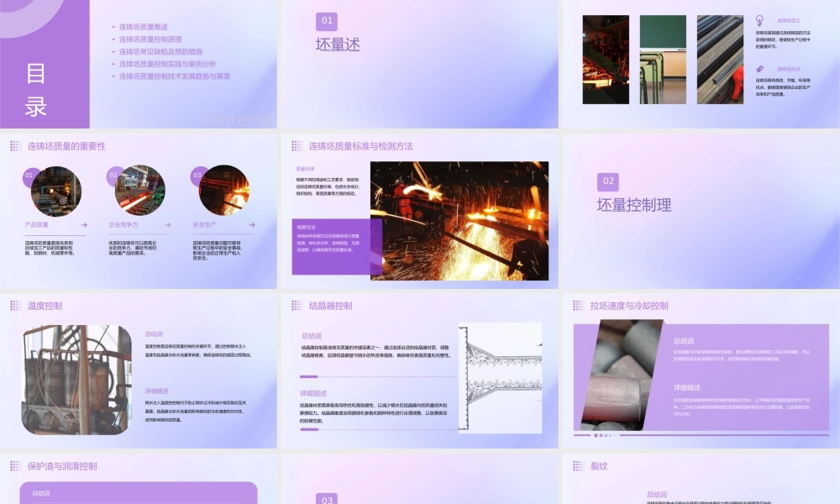Click the 裂纹 slide heading
This screenshot has width=840, height=504.
(x=599, y=465)
